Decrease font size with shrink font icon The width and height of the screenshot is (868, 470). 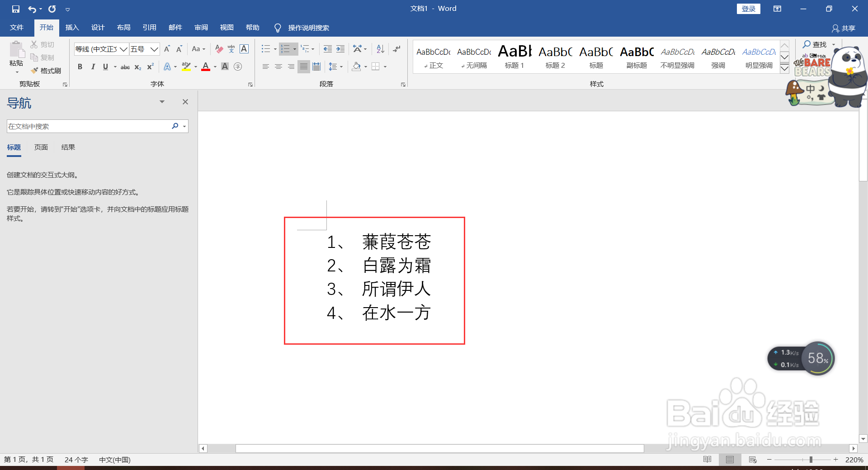click(179, 49)
